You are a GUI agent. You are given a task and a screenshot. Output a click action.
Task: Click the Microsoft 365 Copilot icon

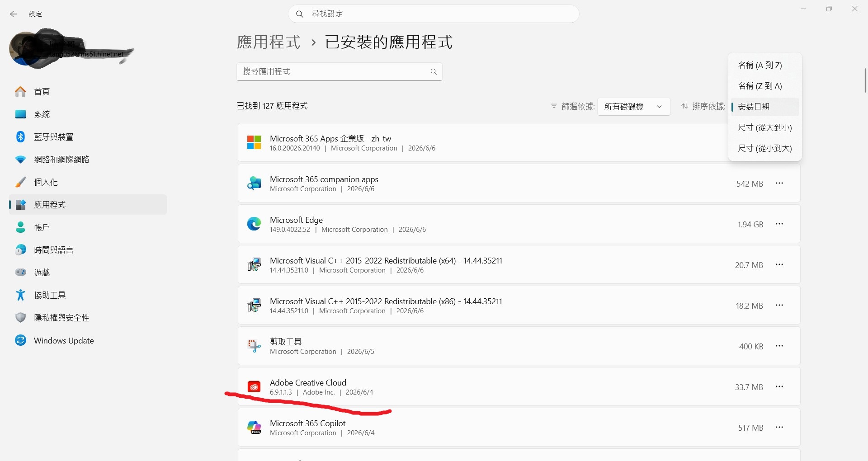(x=254, y=428)
